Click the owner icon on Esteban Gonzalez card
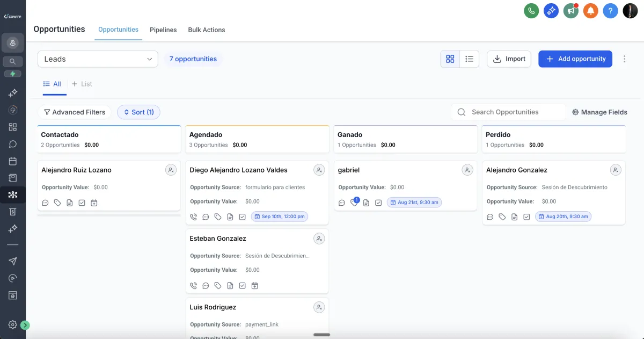The height and width of the screenshot is (339, 644). click(x=319, y=239)
